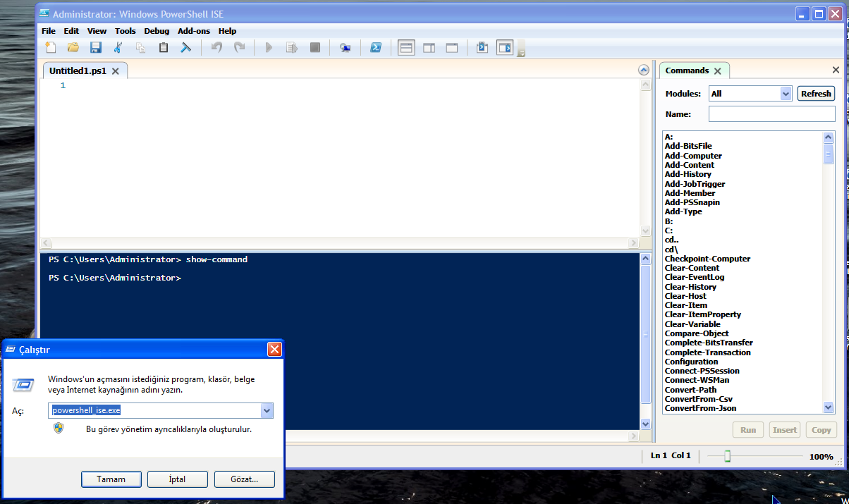
Task: Open New Remote PowerShell Tab icon
Action: tap(345, 47)
